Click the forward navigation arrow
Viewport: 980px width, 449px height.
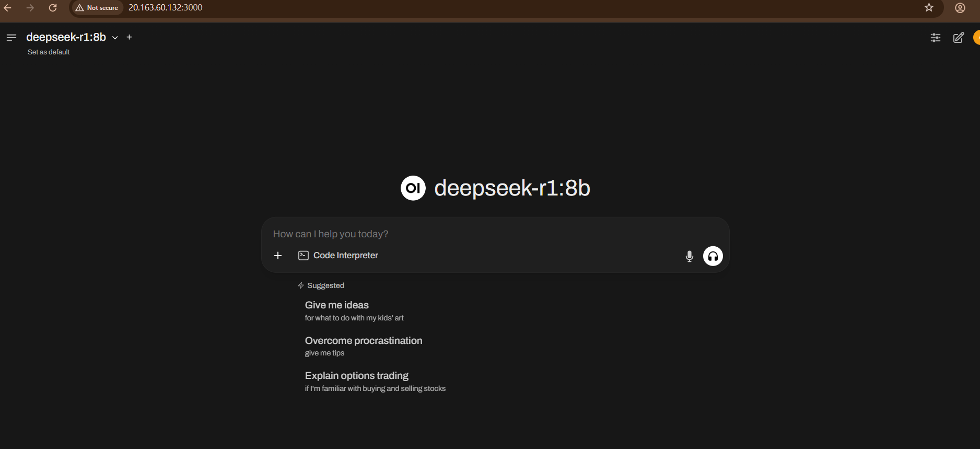coord(30,8)
